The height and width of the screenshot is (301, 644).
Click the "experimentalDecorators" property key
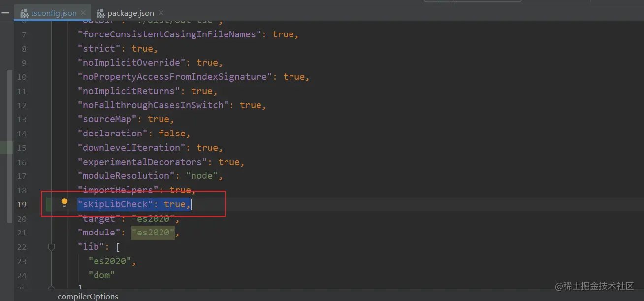[142, 162]
